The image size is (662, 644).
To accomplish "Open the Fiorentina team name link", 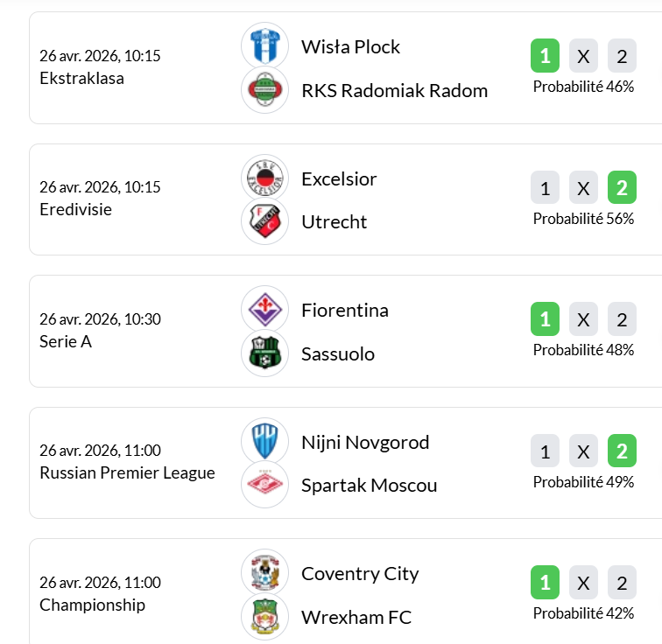I will pyautogui.click(x=344, y=311).
